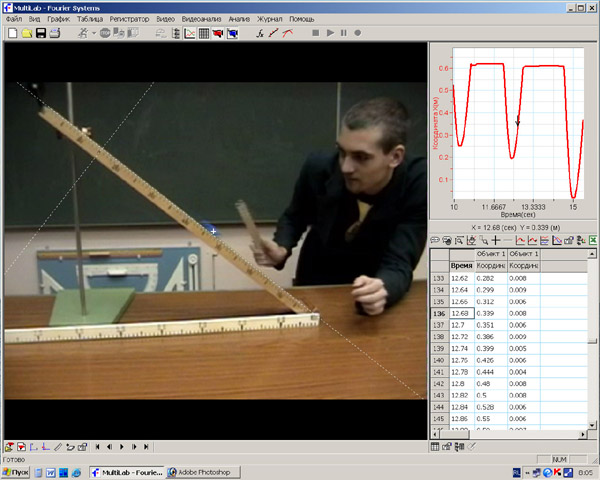Screen dimensions: 600x480
Task: Click the graph properties icon beside the Excel icon
Action: [569, 240]
